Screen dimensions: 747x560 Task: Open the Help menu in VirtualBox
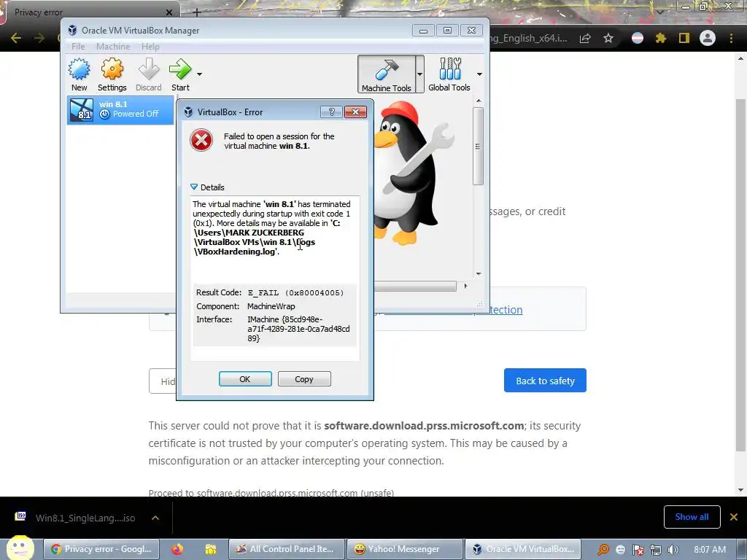pos(150,46)
